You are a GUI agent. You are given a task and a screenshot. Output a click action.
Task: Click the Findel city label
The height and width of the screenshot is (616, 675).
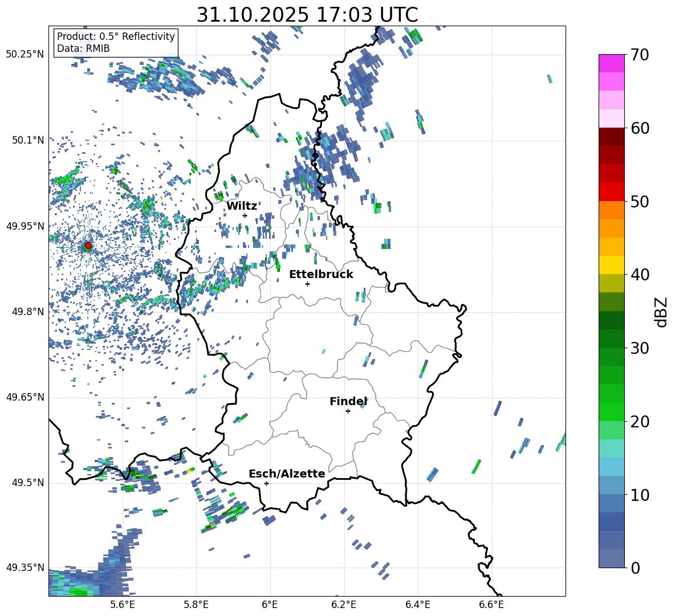348,401
